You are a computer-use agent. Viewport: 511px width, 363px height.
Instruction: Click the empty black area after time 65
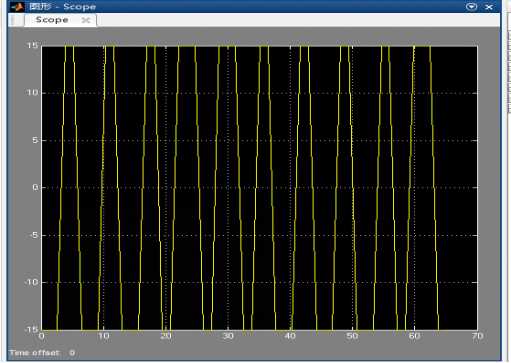458,187
